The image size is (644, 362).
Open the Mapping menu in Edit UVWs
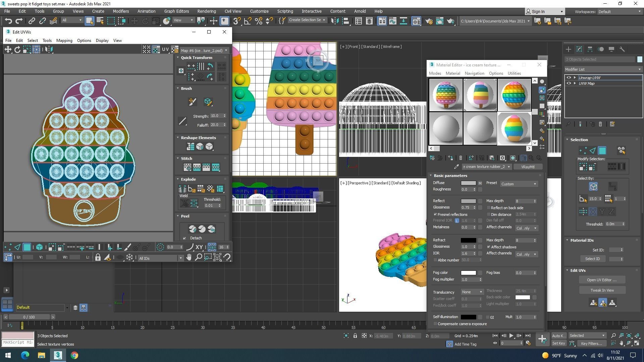(x=64, y=41)
